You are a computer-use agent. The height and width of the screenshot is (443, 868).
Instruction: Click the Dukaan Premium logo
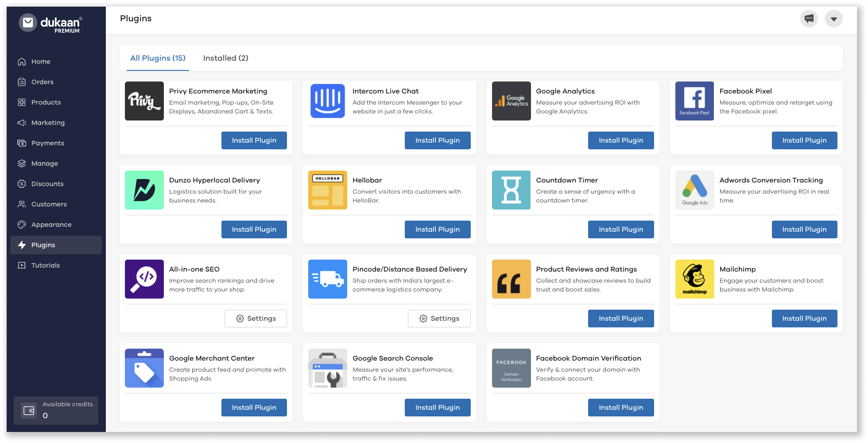(50, 23)
